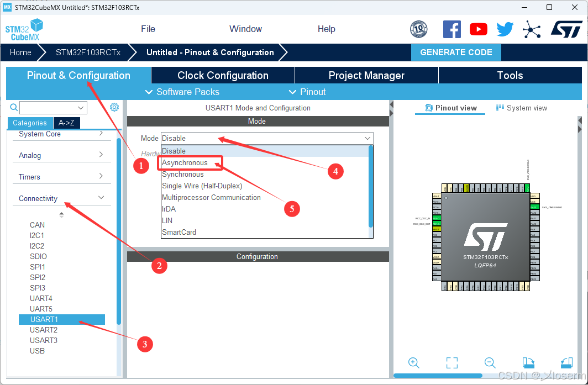Switch to the Pinout view tab

click(450, 108)
